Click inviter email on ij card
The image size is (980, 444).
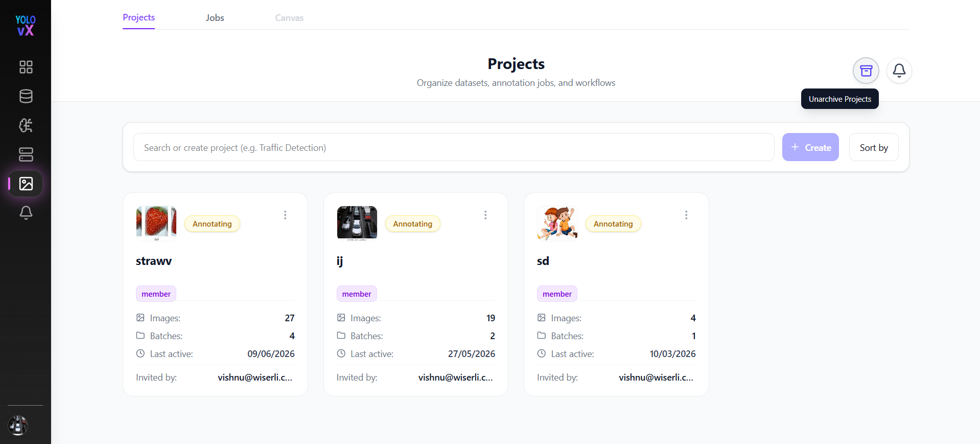click(x=456, y=378)
